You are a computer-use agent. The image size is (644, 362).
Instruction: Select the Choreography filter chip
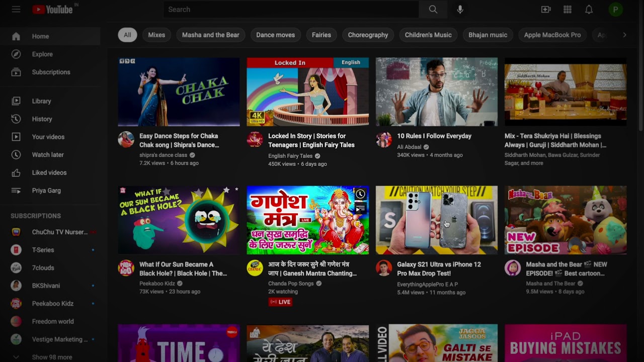(368, 35)
